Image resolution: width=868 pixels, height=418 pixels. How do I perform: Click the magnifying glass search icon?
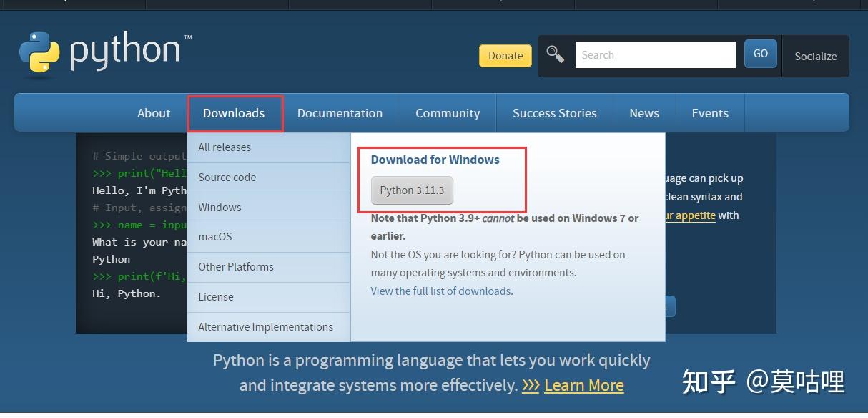(x=555, y=54)
